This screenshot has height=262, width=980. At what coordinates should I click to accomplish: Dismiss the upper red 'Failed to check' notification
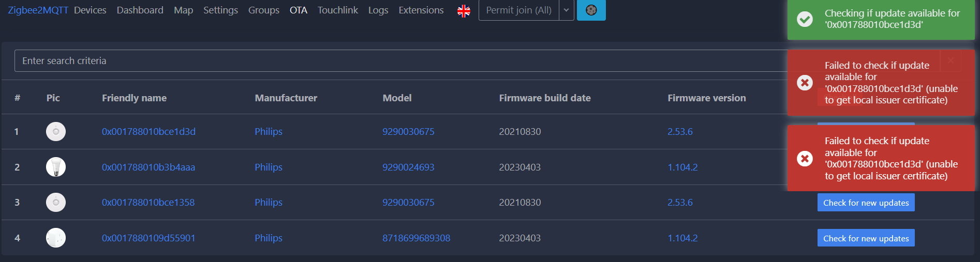(x=881, y=83)
